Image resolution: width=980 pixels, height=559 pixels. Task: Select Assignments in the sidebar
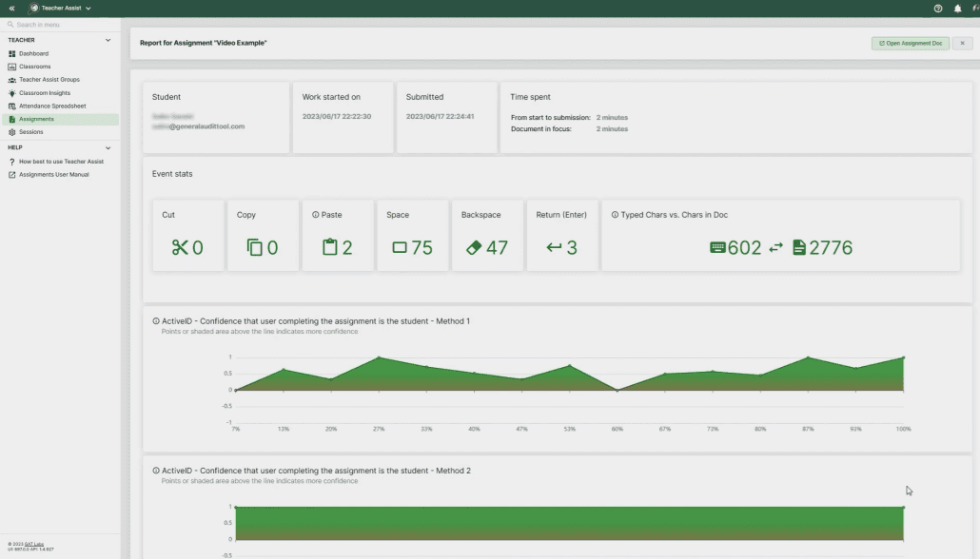click(x=60, y=119)
